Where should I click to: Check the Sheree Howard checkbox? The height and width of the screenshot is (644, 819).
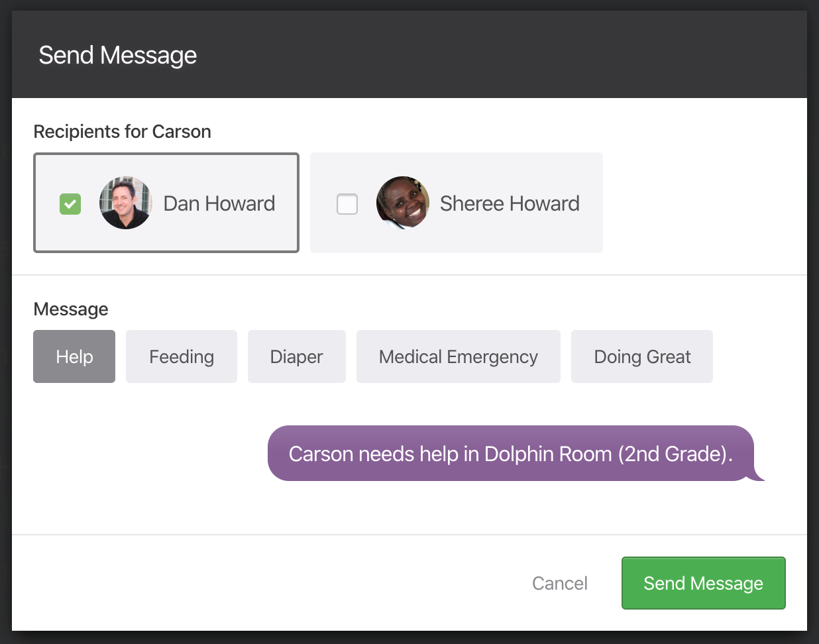(x=347, y=204)
